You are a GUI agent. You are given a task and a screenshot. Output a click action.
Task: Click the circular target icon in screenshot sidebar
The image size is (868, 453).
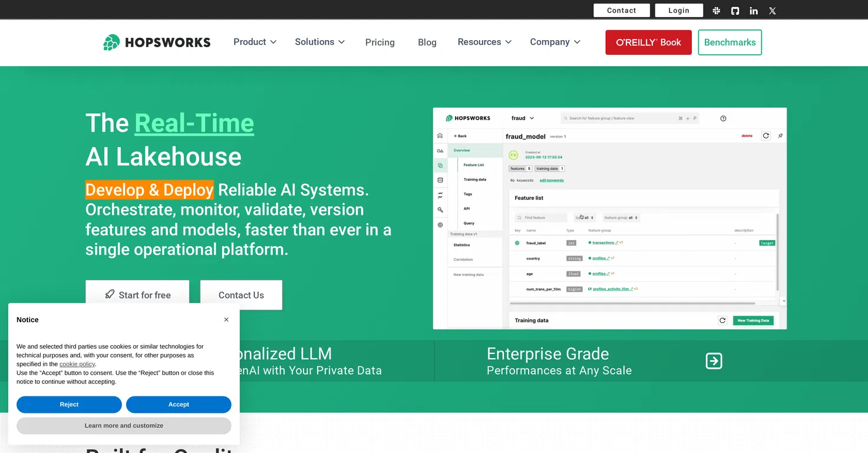(x=440, y=225)
